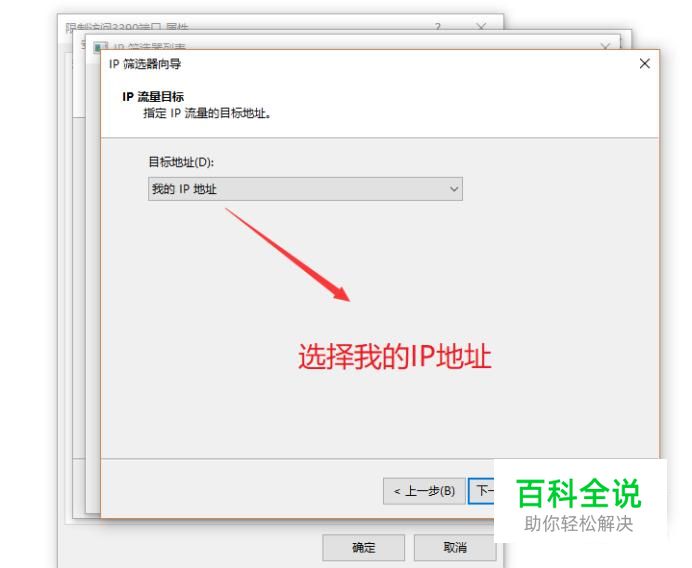692x568 pixels.
Task: Click the 限制访问3390端口 属性 title bar
Action: click(247, 26)
